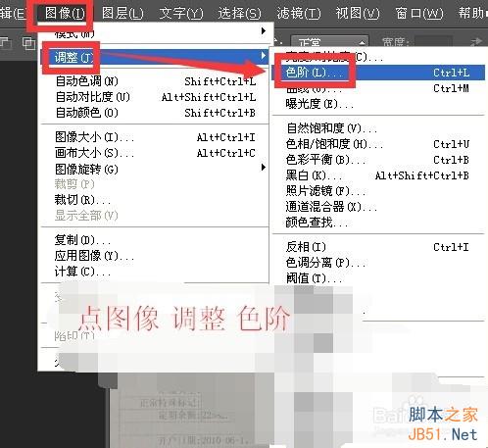Screen dimensions: 488x448
Task: Select 色调分离(P) adjustment
Action: 378,263
